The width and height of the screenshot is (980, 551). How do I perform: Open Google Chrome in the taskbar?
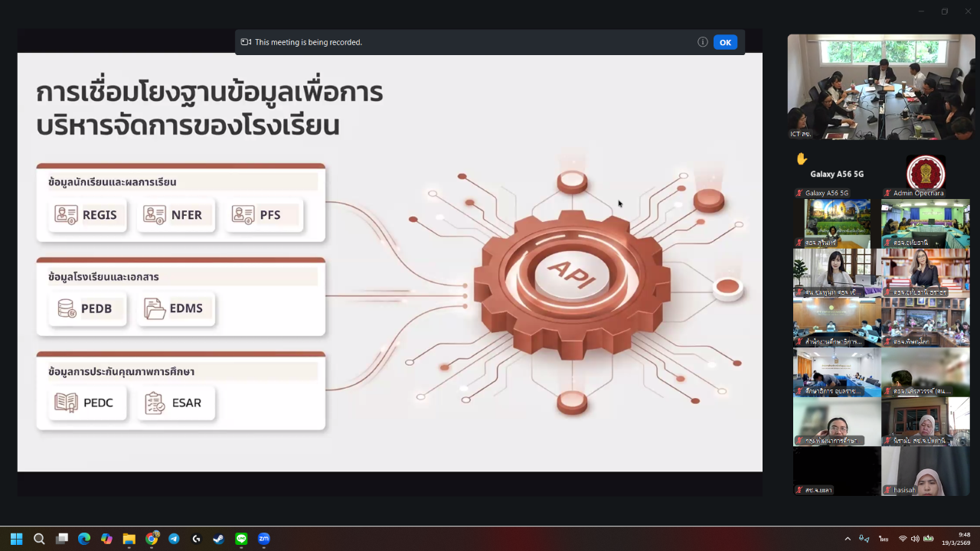[x=152, y=539]
